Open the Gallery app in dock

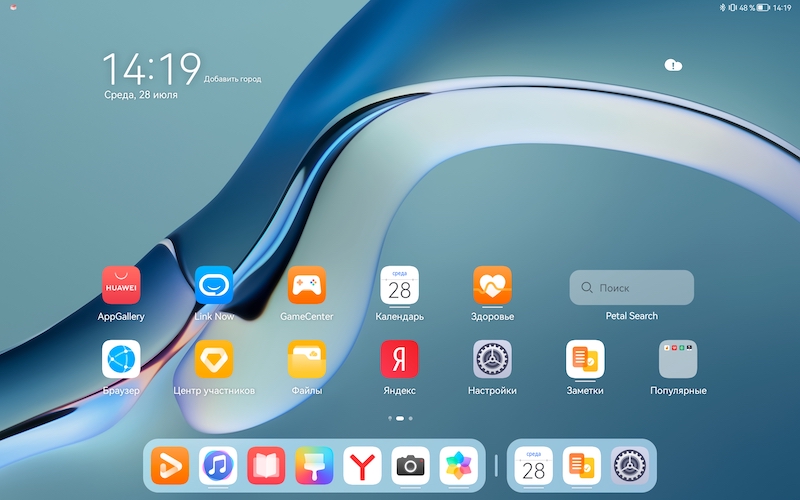point(459,465)
